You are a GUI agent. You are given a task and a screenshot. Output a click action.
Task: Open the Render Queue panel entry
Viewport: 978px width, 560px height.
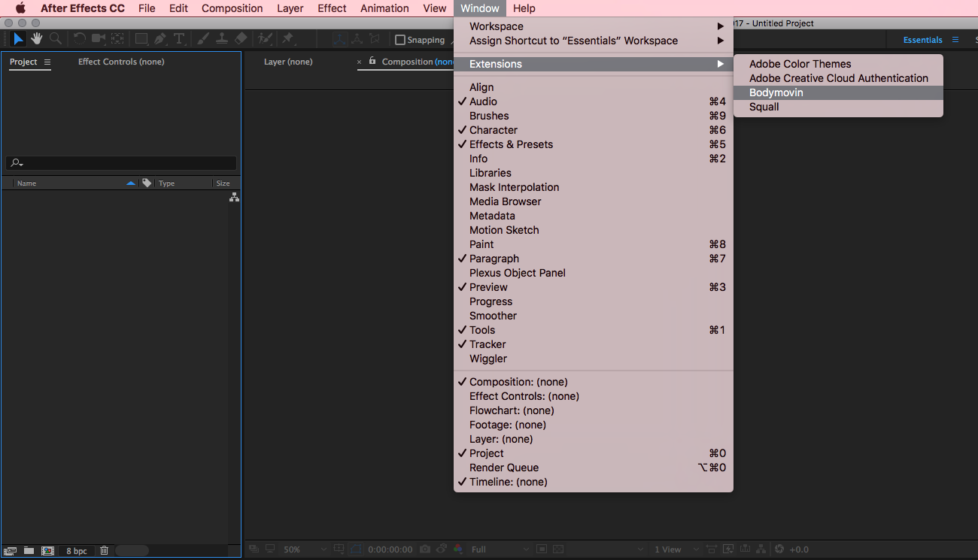[593, 468]
